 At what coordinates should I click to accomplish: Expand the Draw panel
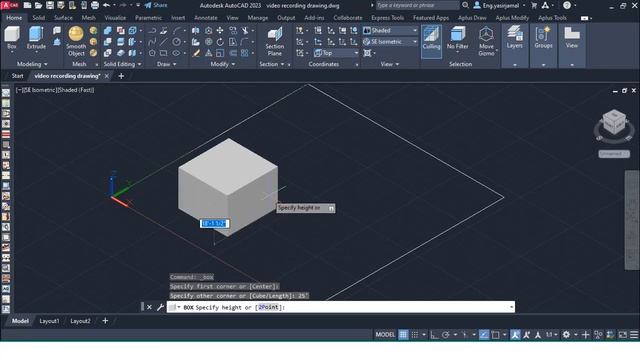pyautogui.click(x=167, y=64)
